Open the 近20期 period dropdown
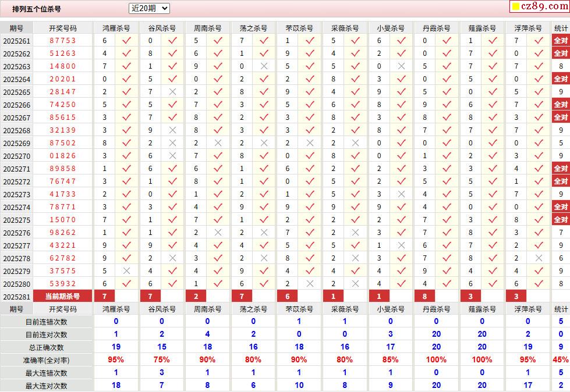Viewport: 570px width, 392px height. tap(149, 8)
